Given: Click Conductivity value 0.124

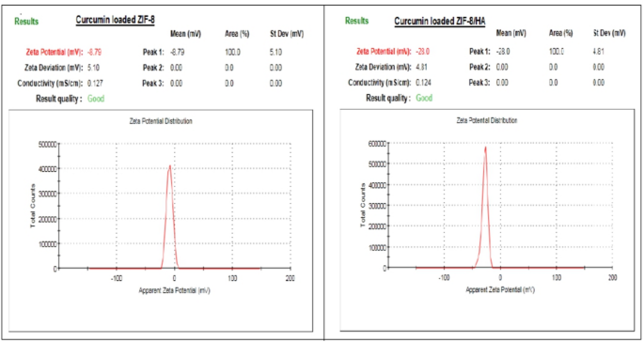Looking at the screenshot, I should click(423, 83).
